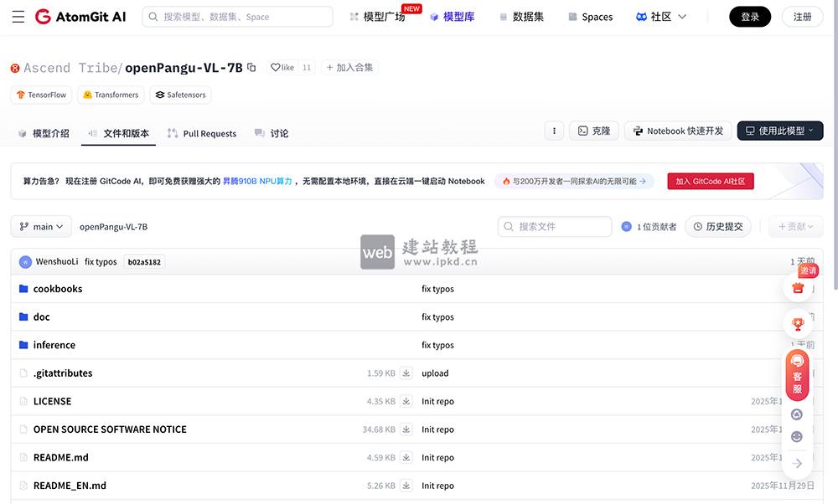Click the trophy icon in the floating sidebar
Image resolution: width=838 pixels, height=504 pixels.
[797, 324]
